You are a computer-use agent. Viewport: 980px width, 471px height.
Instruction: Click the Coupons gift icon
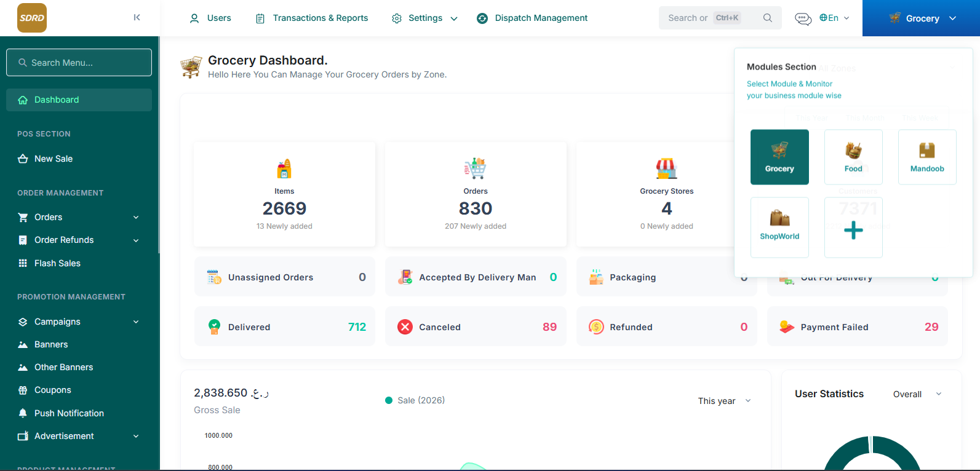pyautogui.click(x=23, y=390)
